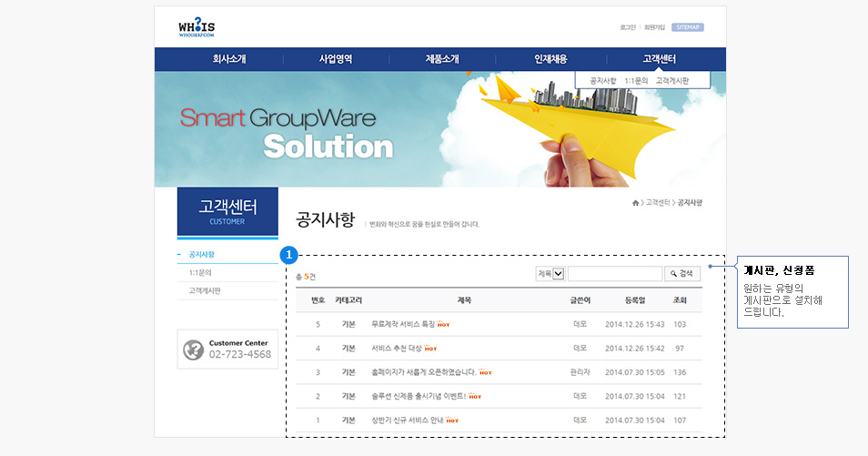The image size is (868, 456).
Task: Click the 회원가입 link at the top
Action: click(x=654, y=27)
